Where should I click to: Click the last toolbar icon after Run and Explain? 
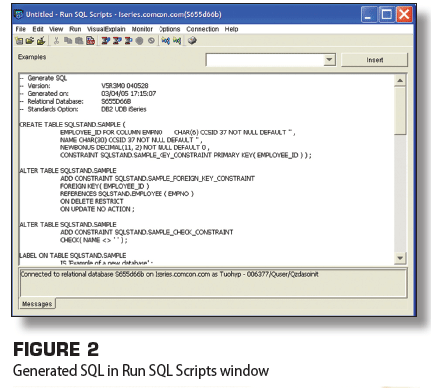192,41
